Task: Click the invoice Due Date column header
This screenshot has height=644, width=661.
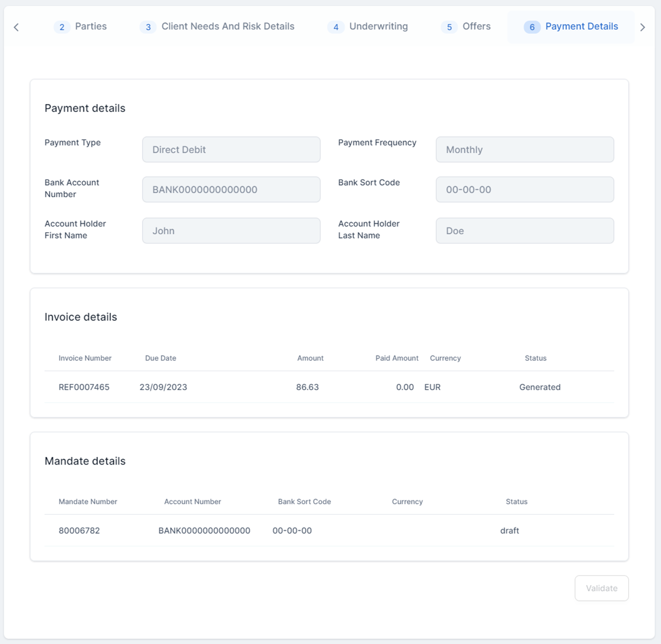Action: pyautogui.click(x=160, y=358)
